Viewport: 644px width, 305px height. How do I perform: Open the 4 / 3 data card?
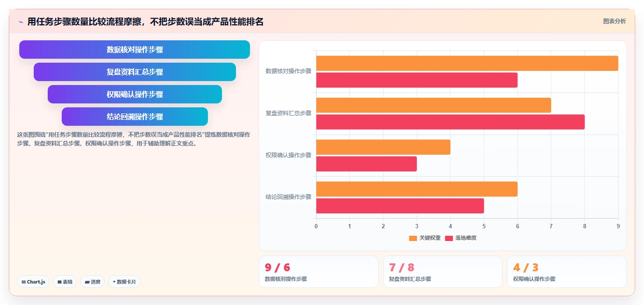tap(567, 272)
